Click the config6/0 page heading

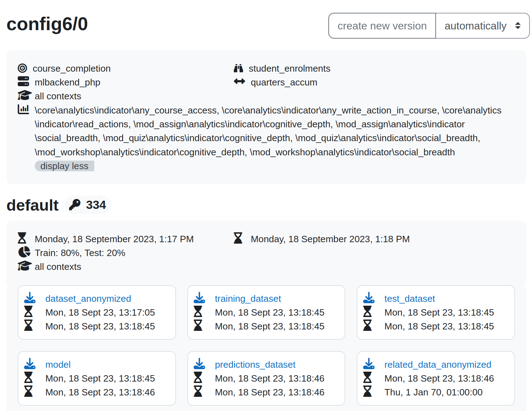pos(47,24)
